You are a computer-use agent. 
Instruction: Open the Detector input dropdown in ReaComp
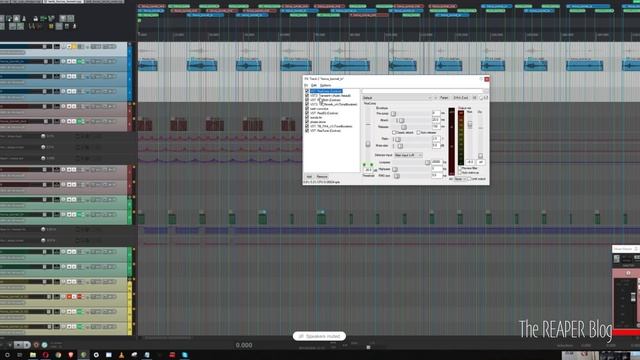click(409, 155)
